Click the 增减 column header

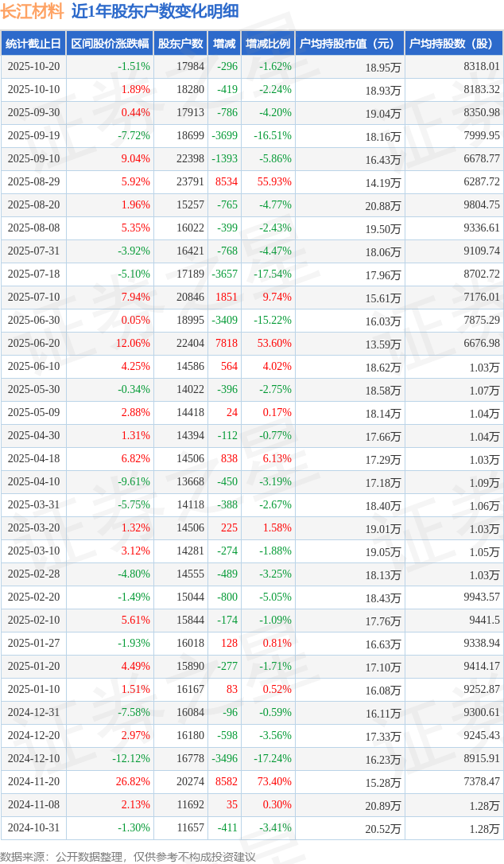pyautogui.click(x=224, y=44)
